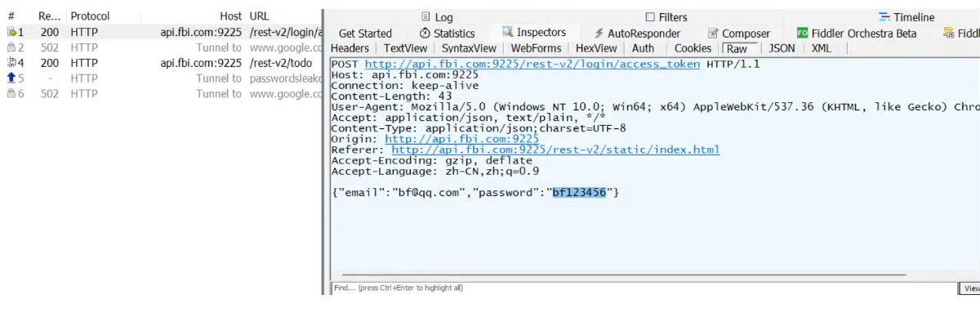Open the Origin http://api.fbi.com:9225 link
This screenshot has width=980, height=322.
462,139
